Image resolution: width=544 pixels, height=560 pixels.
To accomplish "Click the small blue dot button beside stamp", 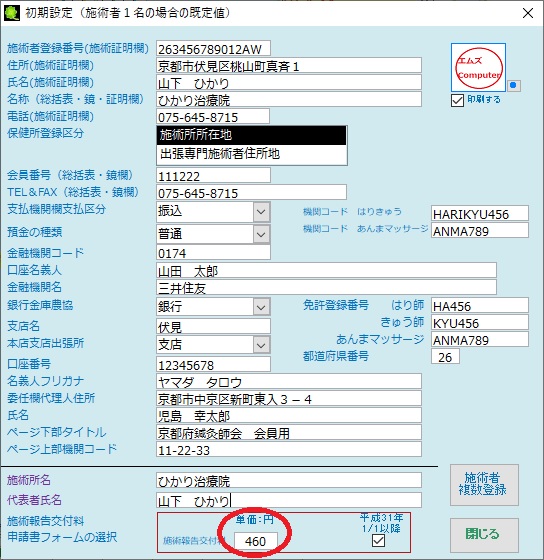I will [514, 85].
